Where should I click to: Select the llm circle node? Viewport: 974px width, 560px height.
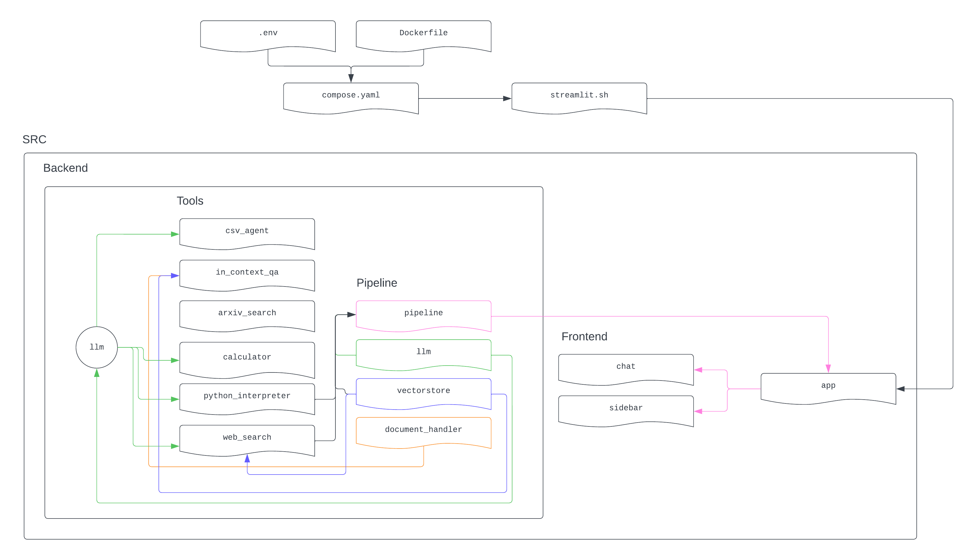97,347
